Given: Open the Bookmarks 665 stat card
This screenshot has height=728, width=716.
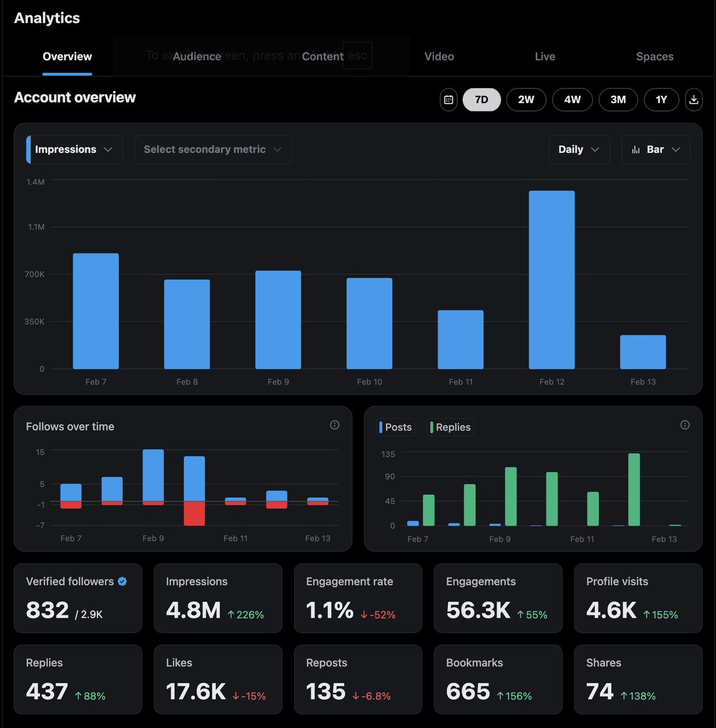Looking at the screenshot, I should click(x=498, y=679).
